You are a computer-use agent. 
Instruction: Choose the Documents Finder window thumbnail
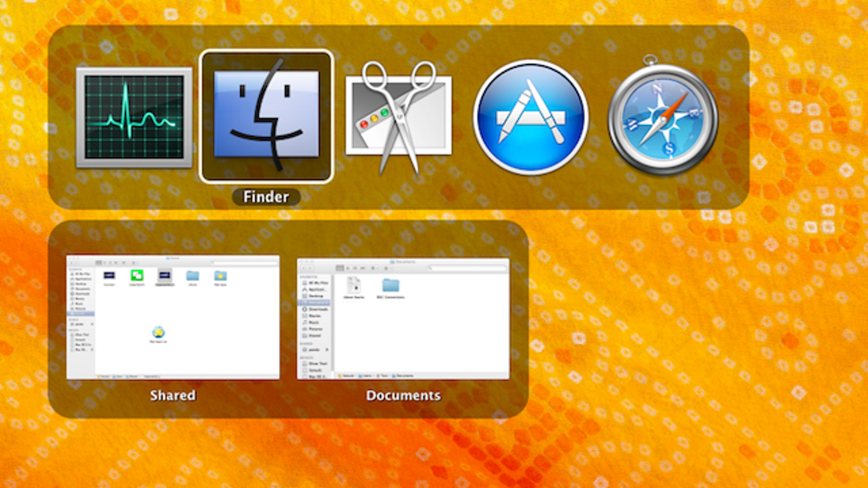(x=403, y=319)
